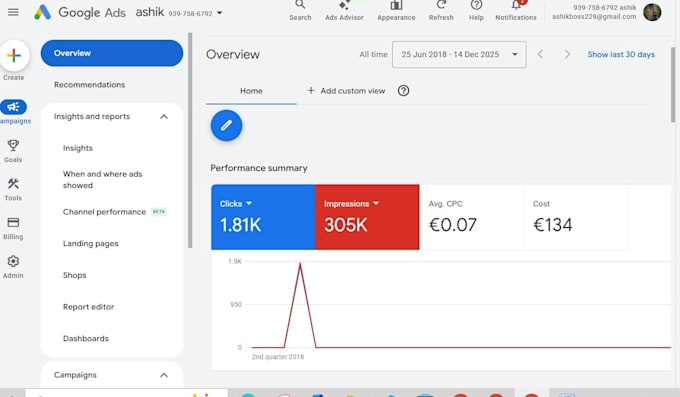This screenshot has width=680, height=397.
Task: Open Admin gear icon
Action: [13, 261]
